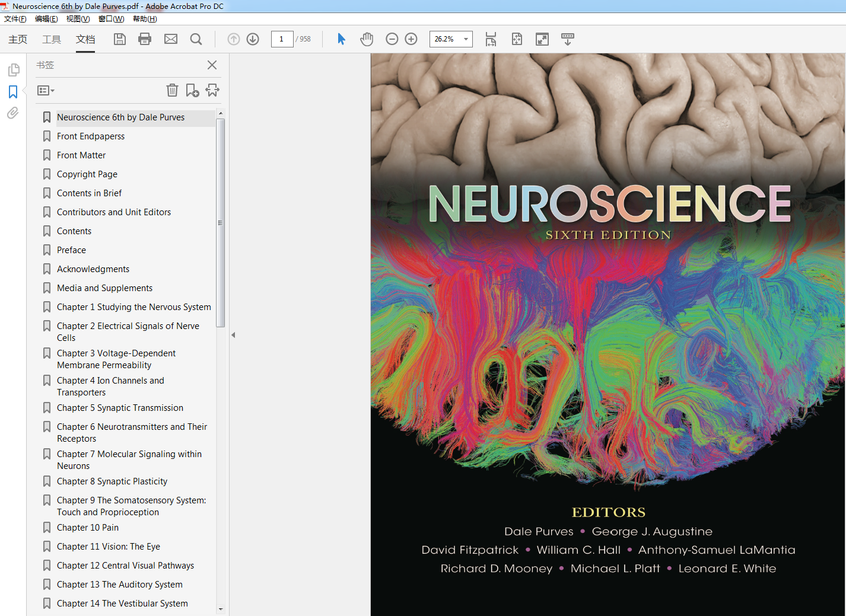Open the Acknowledgments bookmark
The height and width of the screenshot is (616, 846).
click(x=93, y=269)
